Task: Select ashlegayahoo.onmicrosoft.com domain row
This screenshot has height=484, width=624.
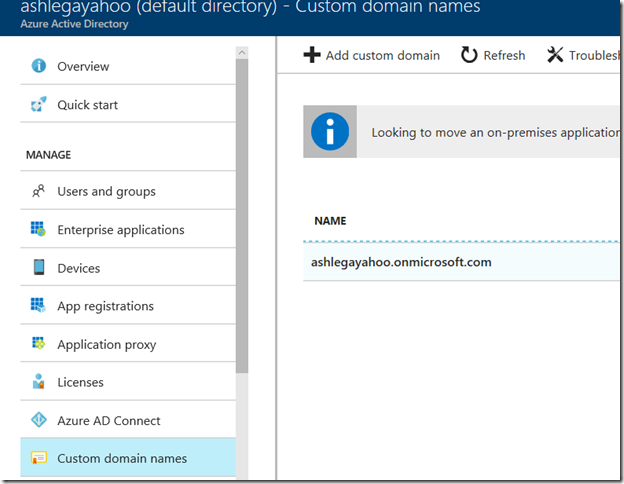Action: coord(461,262)
